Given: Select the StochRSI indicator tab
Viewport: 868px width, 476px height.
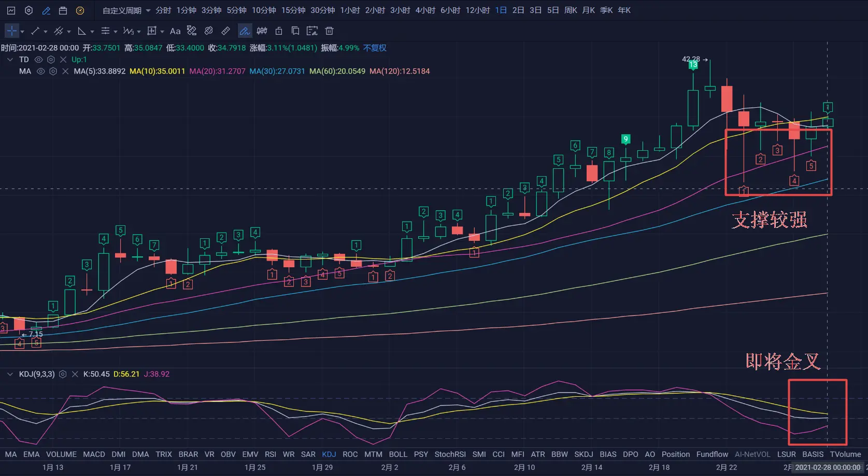Looking at the screenshot, I should coord(450,454).
